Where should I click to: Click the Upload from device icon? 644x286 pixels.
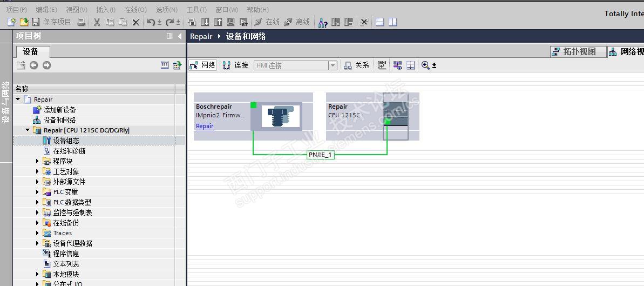(x=218, y=22)
